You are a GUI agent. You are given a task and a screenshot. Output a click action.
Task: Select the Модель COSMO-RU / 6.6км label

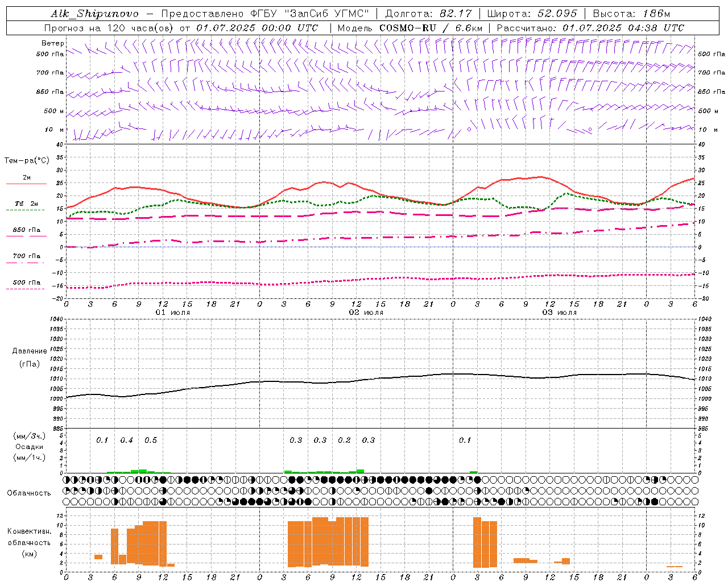coord(409,28)
